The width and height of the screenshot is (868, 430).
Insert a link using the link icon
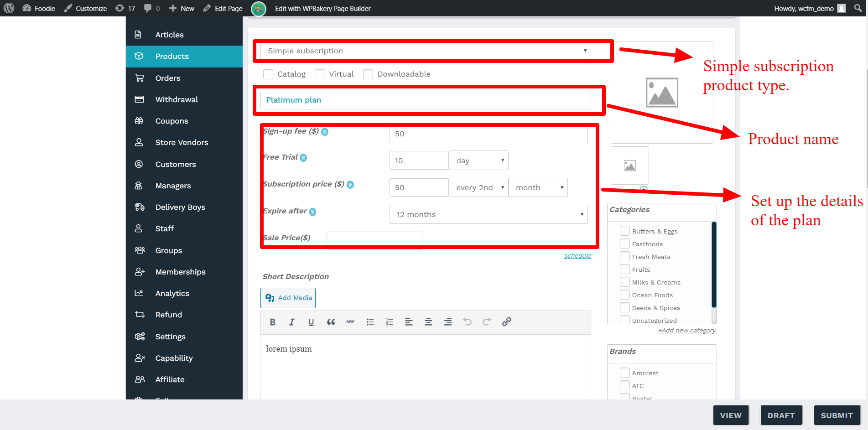506,322
